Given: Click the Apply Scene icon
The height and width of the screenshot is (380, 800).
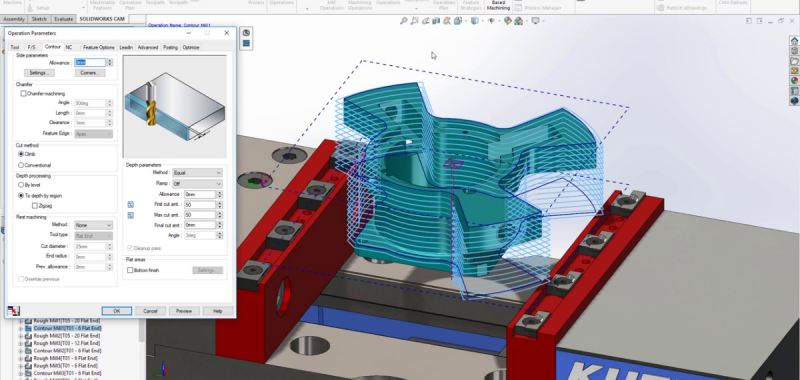Looking at the screenshot, I should pos(519,21).
